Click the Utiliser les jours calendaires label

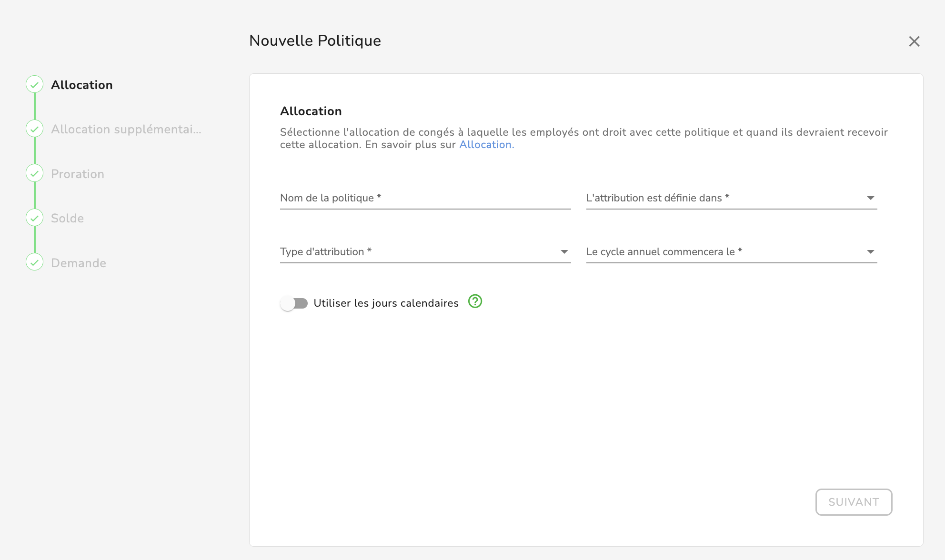pos(386,303)
